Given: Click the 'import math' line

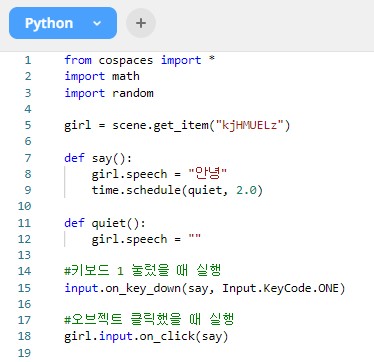Looking at the screenshot, I should click(x=102, y=76).
